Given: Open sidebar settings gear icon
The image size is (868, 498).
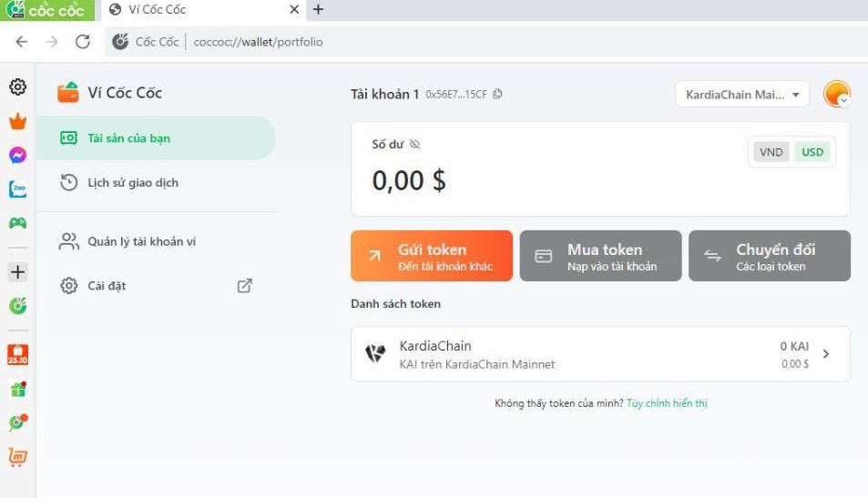Looking at the screenshot, I should (17, 87).
